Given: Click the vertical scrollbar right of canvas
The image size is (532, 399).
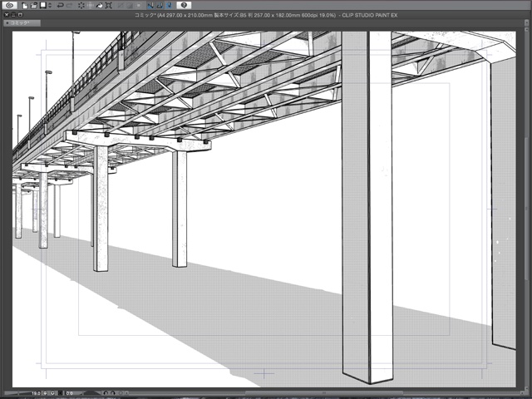Looking at the screenshot, I should coord(527,209).
